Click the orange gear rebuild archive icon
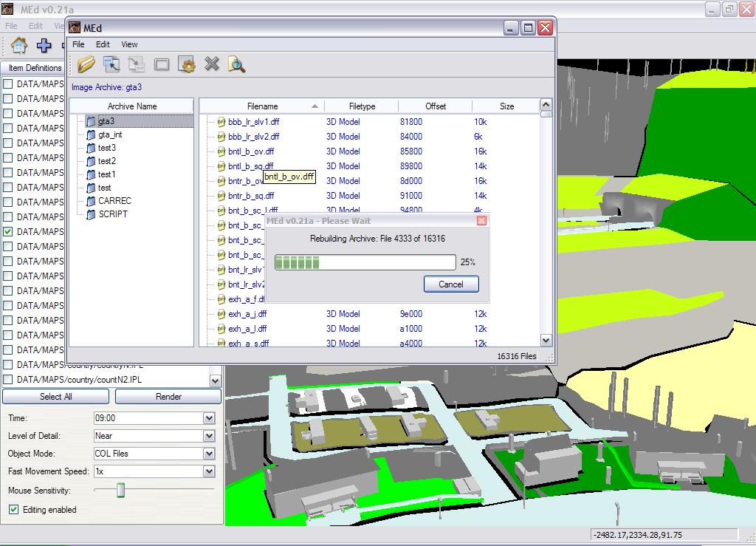 (x=187, y=64)
